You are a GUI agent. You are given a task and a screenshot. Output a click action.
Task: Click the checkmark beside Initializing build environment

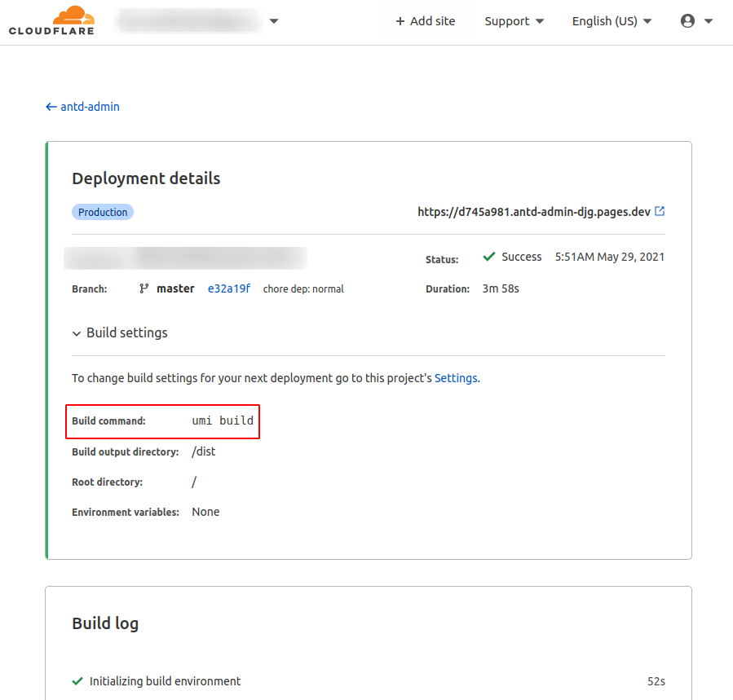tap(77, 681)
